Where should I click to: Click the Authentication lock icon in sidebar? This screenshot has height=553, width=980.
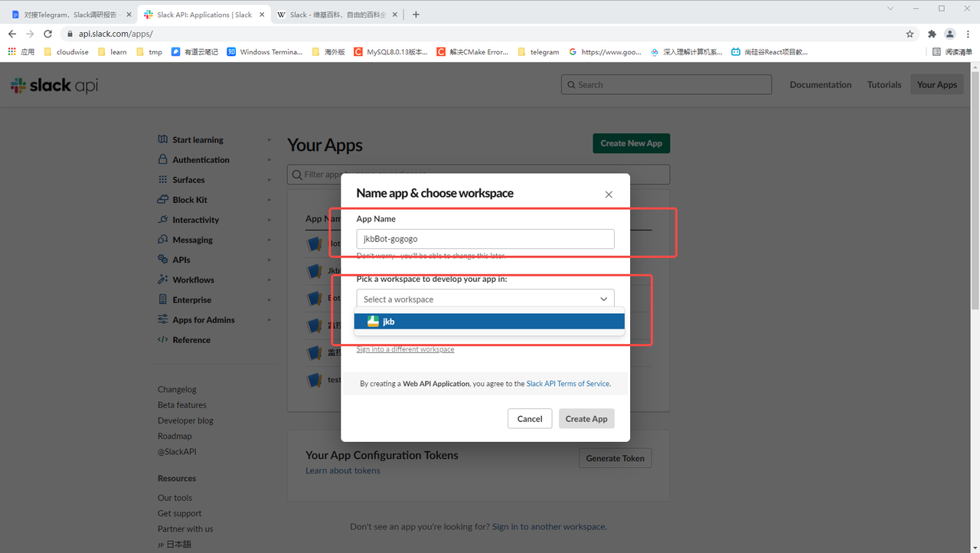click(x=162, y=159)
